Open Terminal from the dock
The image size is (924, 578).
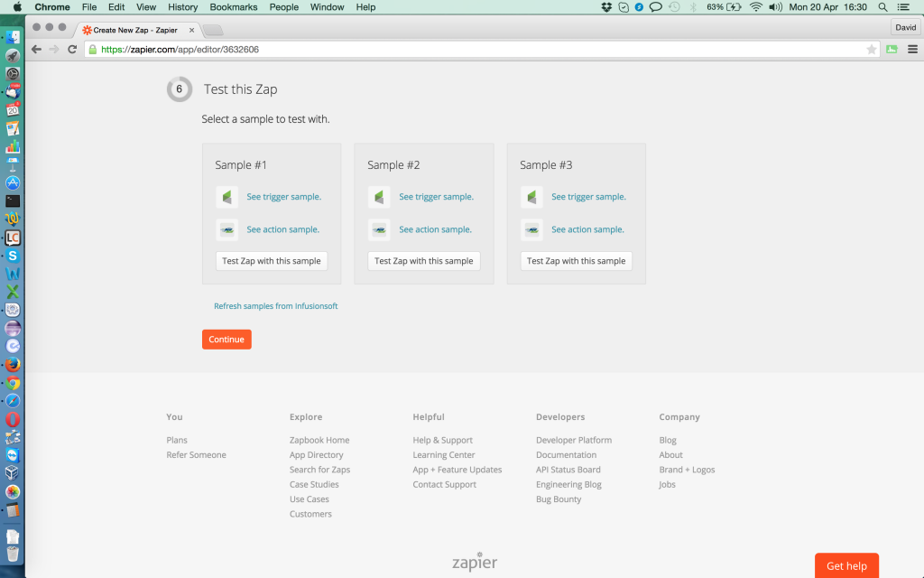[13, 201]
